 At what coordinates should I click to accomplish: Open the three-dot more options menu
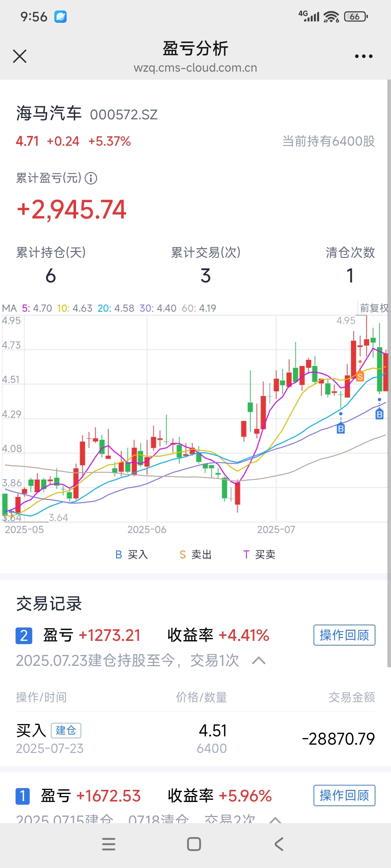363,56
